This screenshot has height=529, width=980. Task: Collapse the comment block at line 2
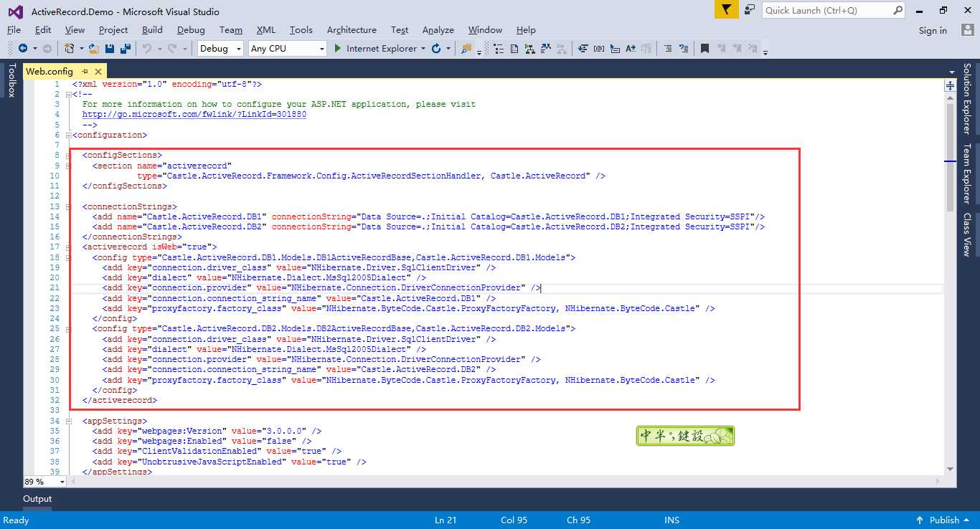pyautogui.click(x=67, y=94)
